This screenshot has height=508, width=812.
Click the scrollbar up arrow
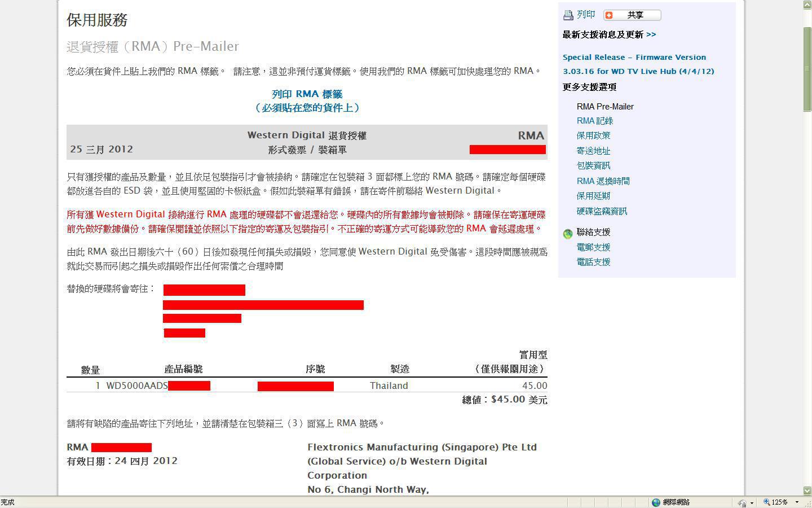(x=807, y=5)
